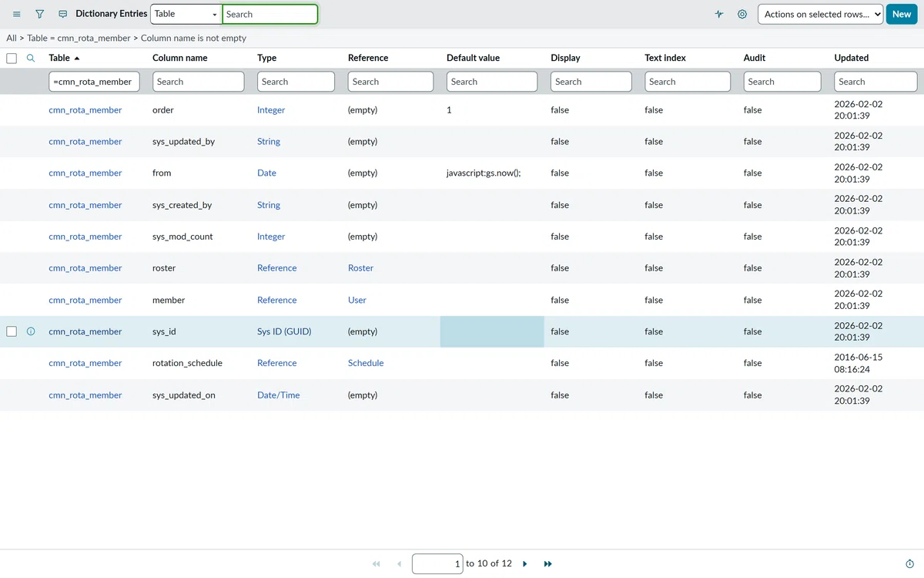Go to the previous page arrow
Image resolution: width=924 pixels, height=578 pixels.
(x=399, y=564)
